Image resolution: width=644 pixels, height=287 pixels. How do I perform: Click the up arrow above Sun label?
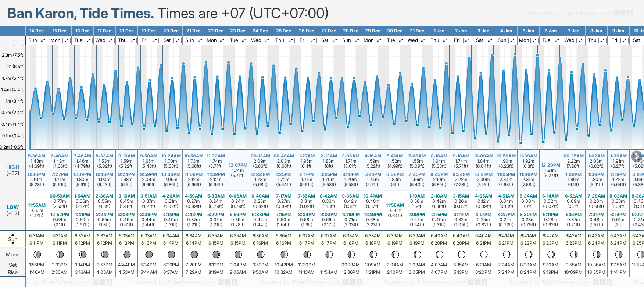pos(13,234)
